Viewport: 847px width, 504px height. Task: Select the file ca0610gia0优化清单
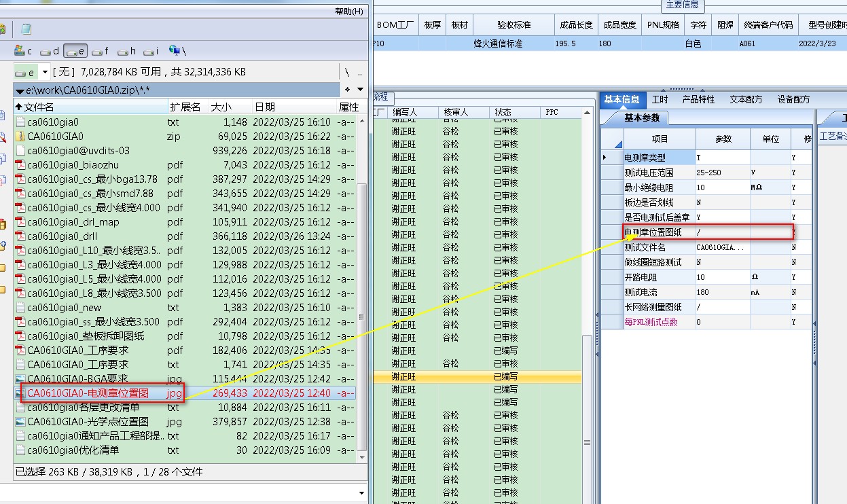185,450
